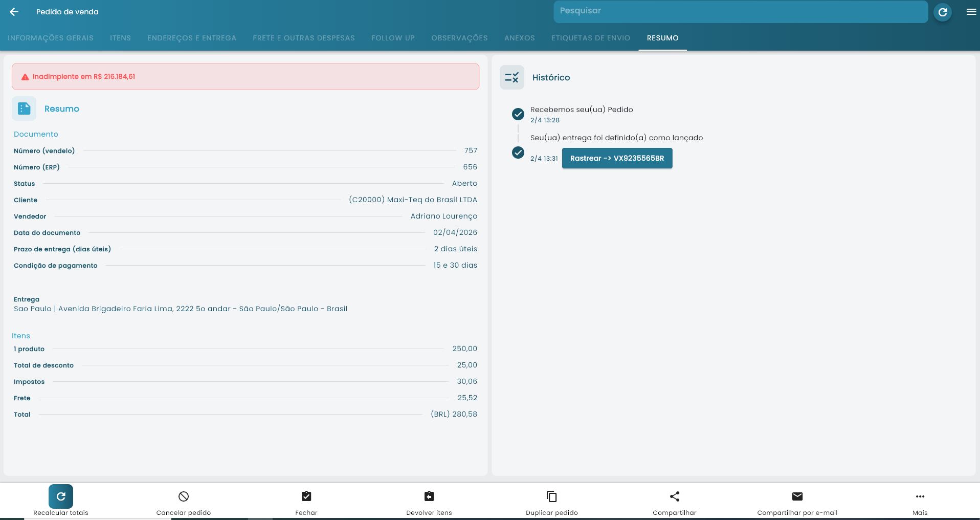The width and height of the screenshot is (980, 520).
Task: Switch to the Follow Up tab
Action: point(393,38)
